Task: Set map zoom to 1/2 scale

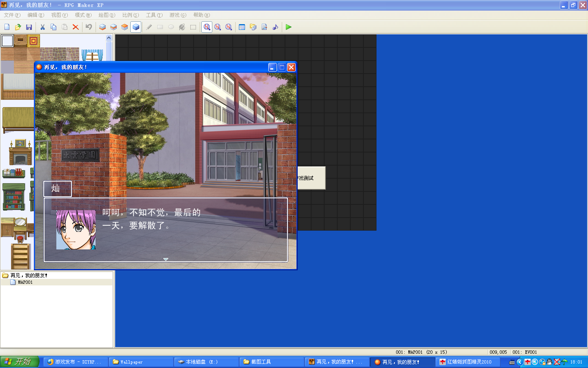Action: tap(218, 27)
